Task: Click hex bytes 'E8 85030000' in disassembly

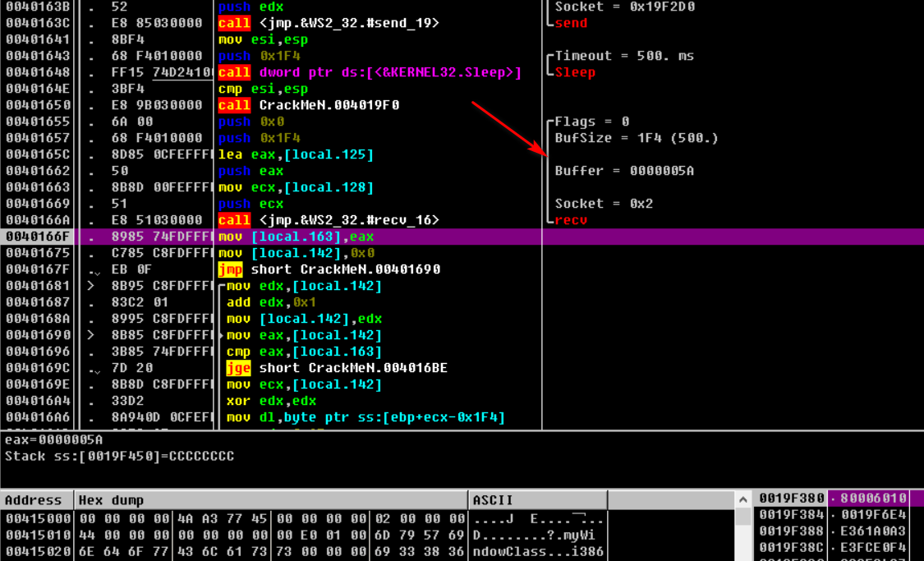Action: [157, 23]
